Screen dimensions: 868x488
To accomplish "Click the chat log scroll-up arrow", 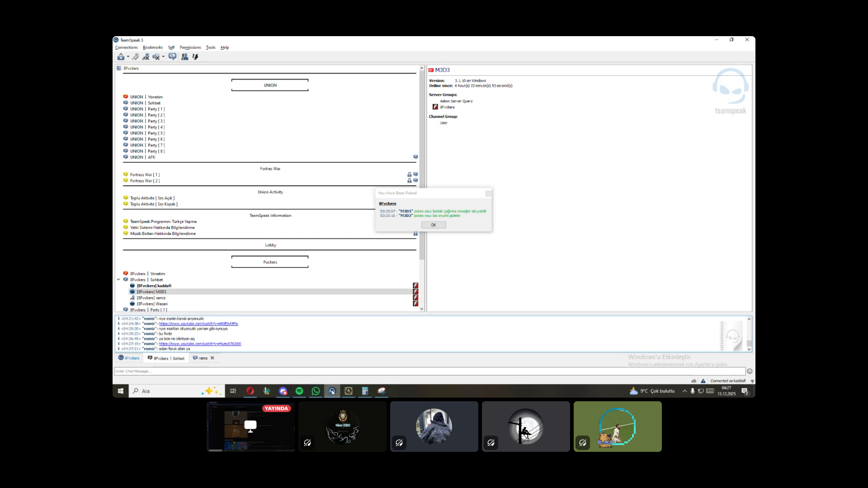I will pos(749,319).
